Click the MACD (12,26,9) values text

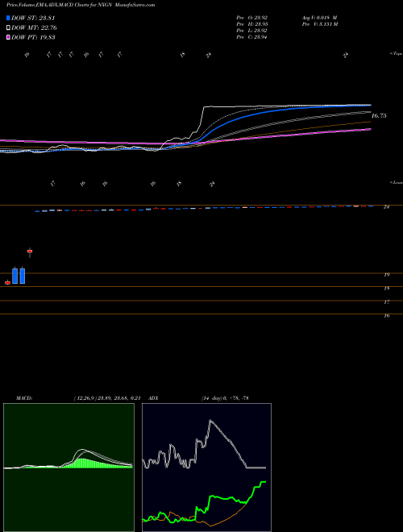(107, 398)
